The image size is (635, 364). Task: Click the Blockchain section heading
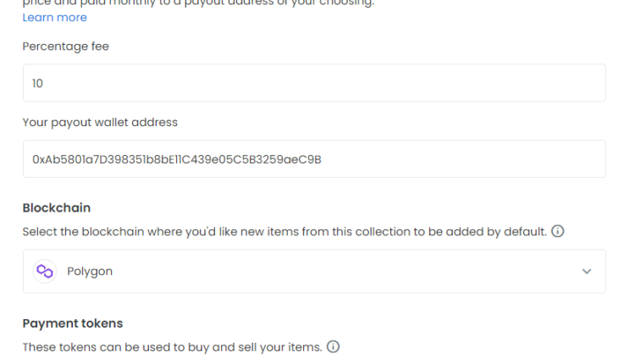click(x=56, y=207)
